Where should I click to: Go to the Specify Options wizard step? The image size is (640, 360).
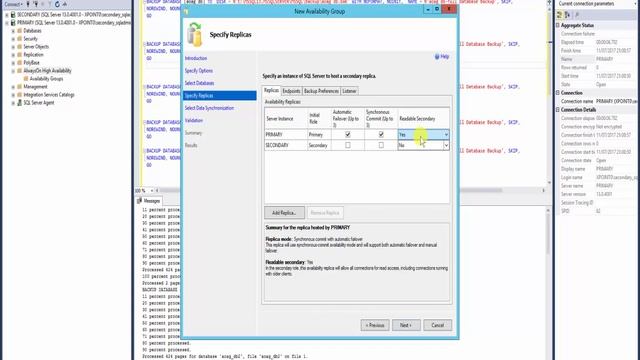click(199, 71)
